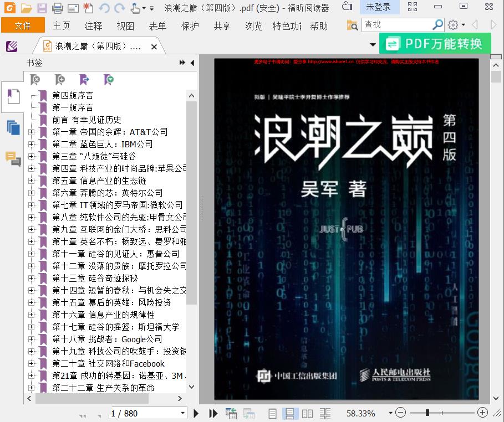The image size is (504, 422).
Task: Go to the previous view
Action: [x=231, y=413]
